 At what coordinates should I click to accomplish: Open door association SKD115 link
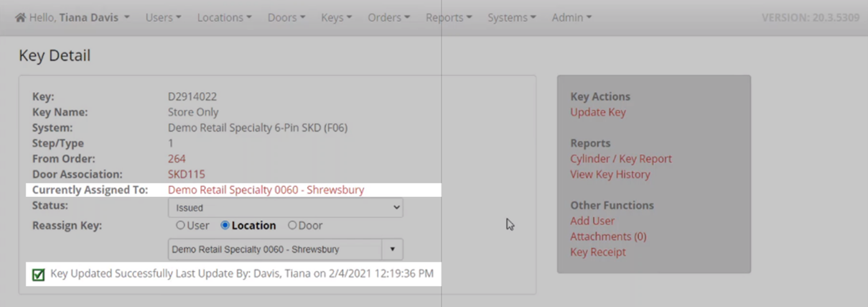click(186, 174)
